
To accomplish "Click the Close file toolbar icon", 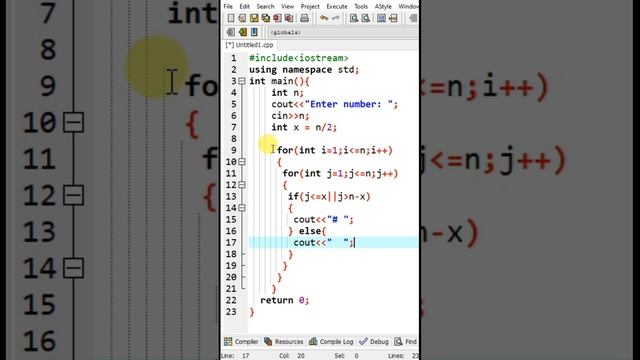I will click(277, 18).
